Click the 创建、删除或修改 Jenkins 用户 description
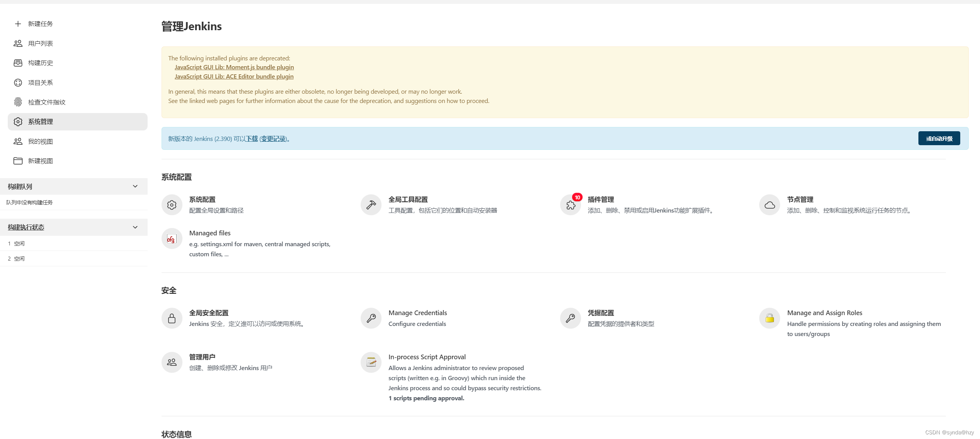 [230, 368]
